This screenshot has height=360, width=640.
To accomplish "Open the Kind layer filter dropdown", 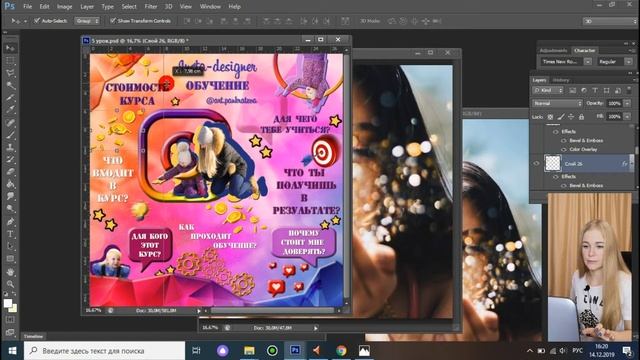I will 548,90.
